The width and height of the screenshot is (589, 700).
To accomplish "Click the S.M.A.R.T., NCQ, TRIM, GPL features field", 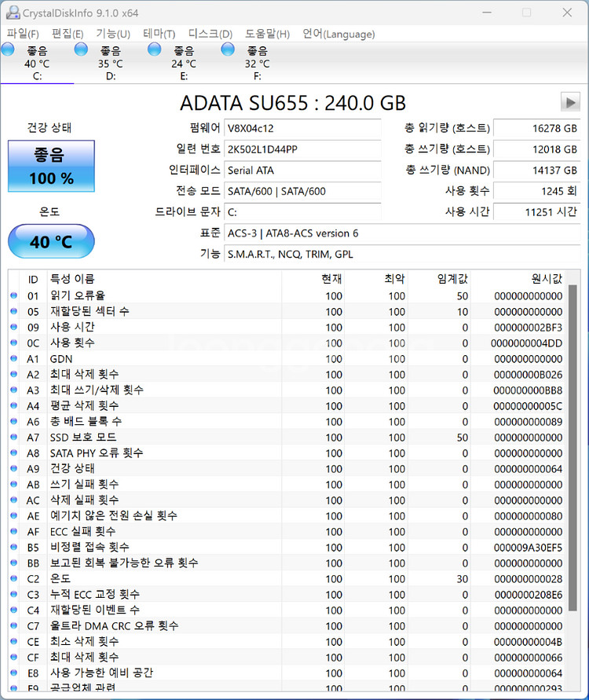I will (402, 254).
